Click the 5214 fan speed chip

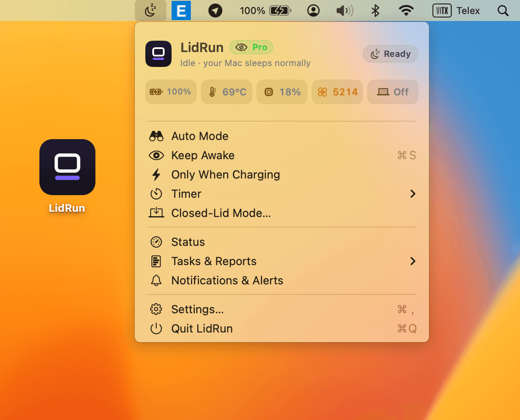(337, 92)
